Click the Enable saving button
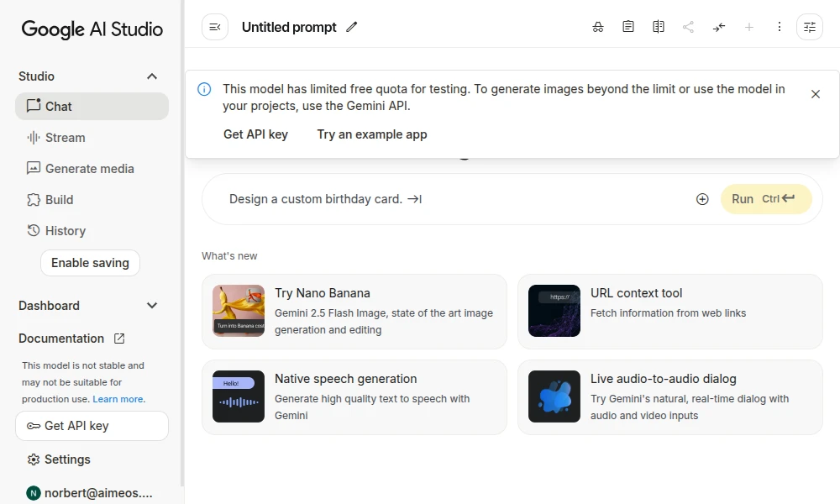The image size is (840, 504). pyautogui.click(x=90, y=263)
